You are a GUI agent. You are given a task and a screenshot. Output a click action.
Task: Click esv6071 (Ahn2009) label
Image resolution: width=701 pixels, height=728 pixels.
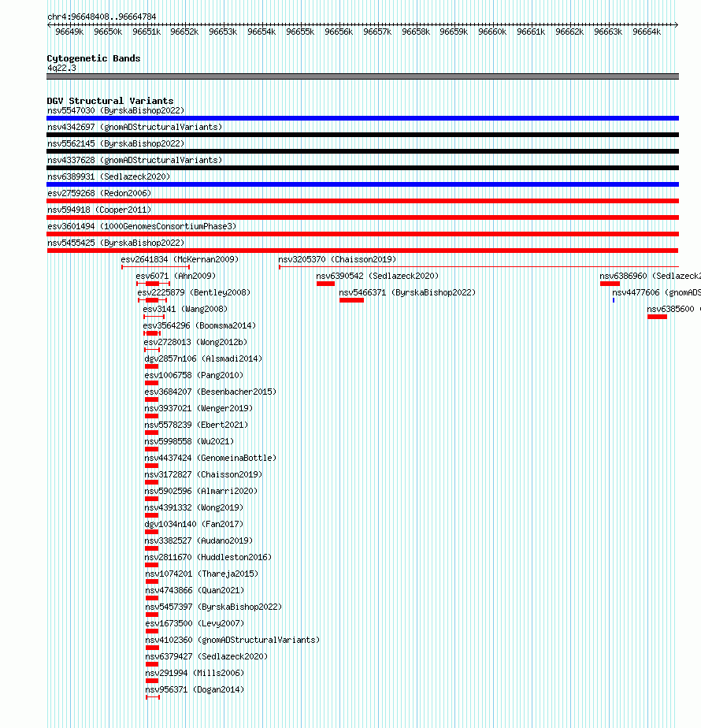tap(176, 276)
